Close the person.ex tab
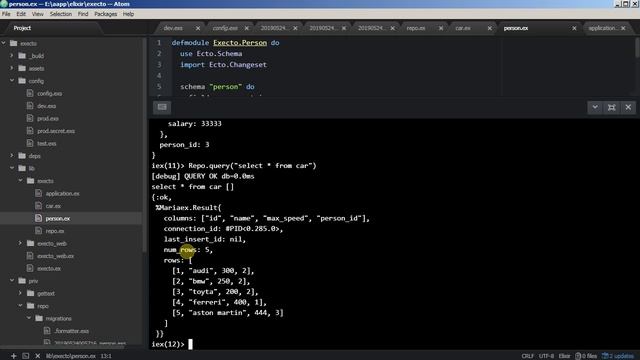 (x=574, y=28)
